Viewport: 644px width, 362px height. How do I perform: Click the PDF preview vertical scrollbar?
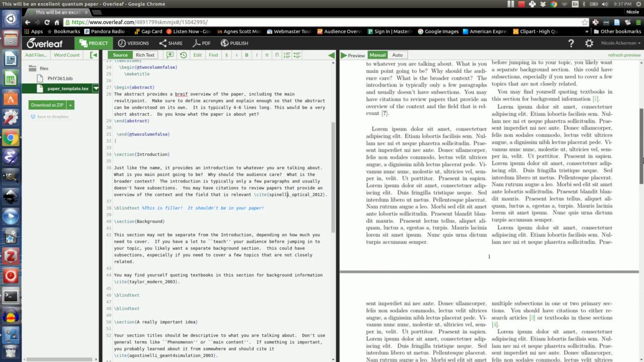click(x=641, y=146)
